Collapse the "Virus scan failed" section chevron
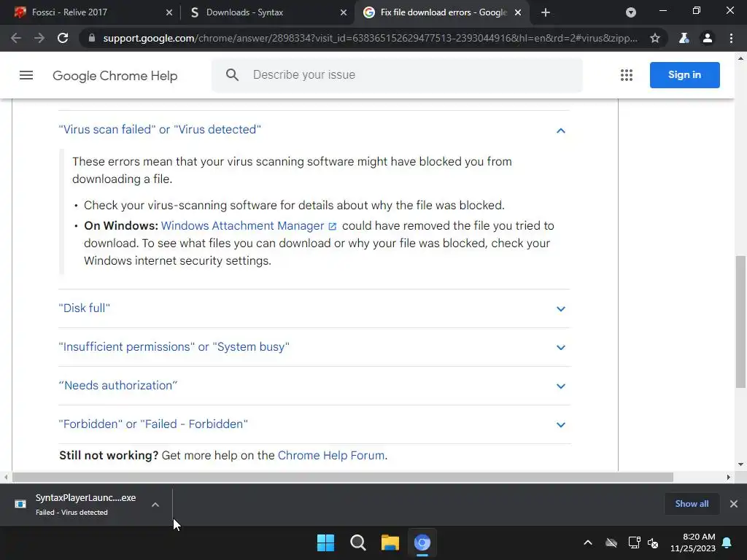747x560 pixels. 561,131
